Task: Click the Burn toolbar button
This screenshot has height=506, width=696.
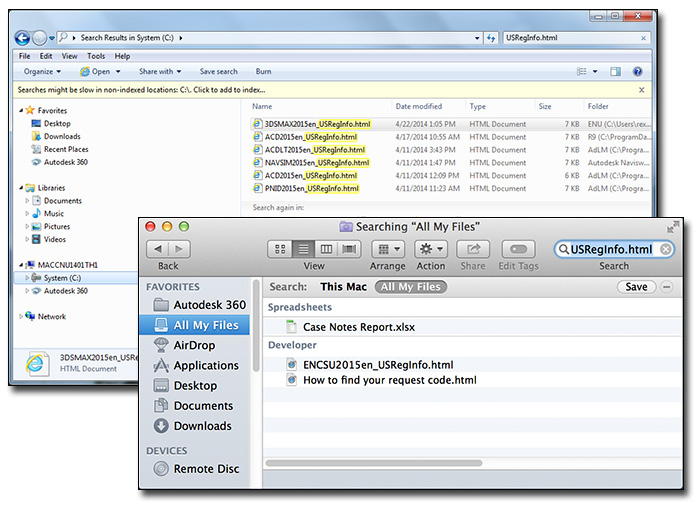Action: click(263, 71)
